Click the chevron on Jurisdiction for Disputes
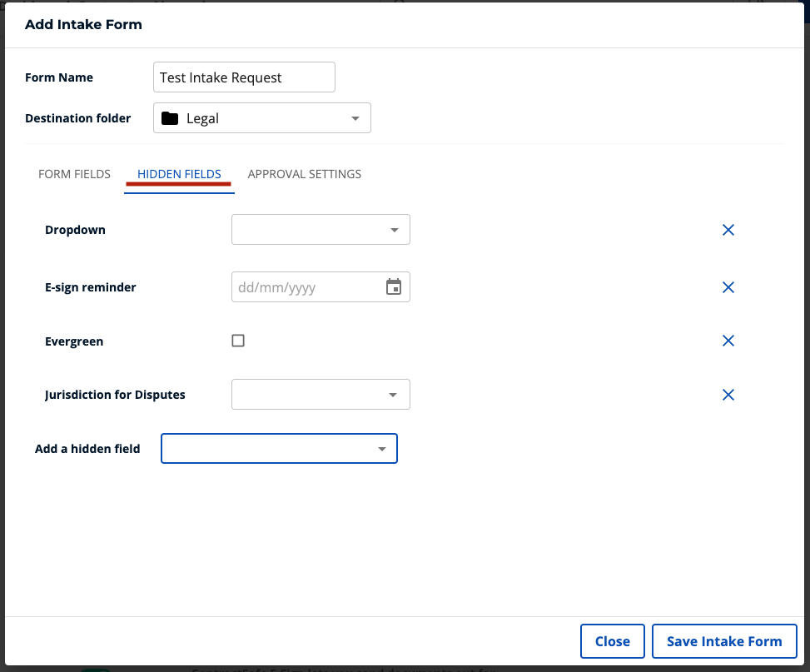Image resolution: width=810 pixels, height=672 pixels. (392, 394)
